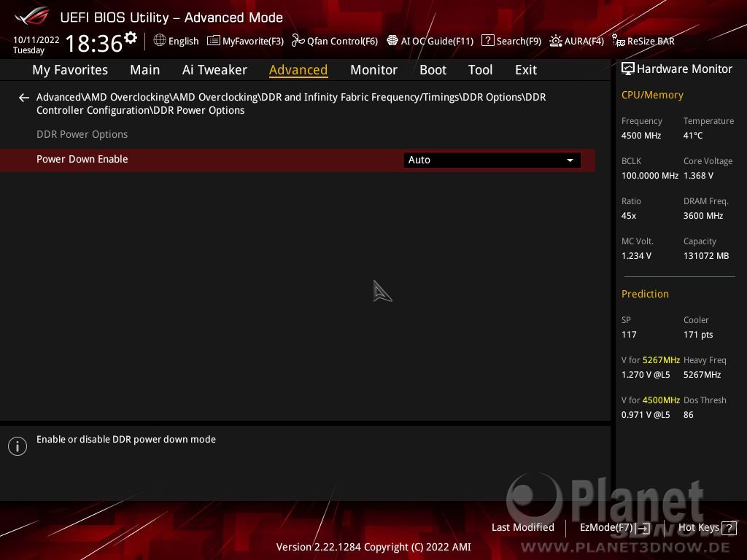
Task: Click the globe language icon
Action: point(160,41)
